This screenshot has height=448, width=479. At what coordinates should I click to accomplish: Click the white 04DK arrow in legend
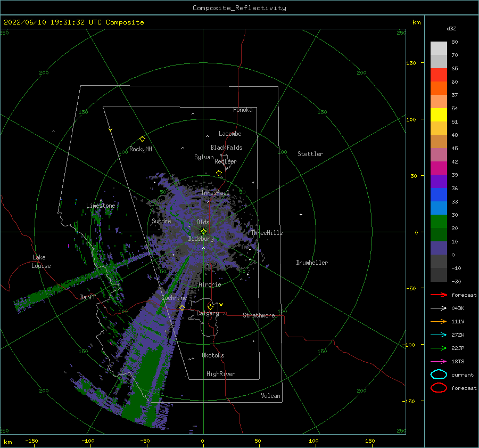439,308
